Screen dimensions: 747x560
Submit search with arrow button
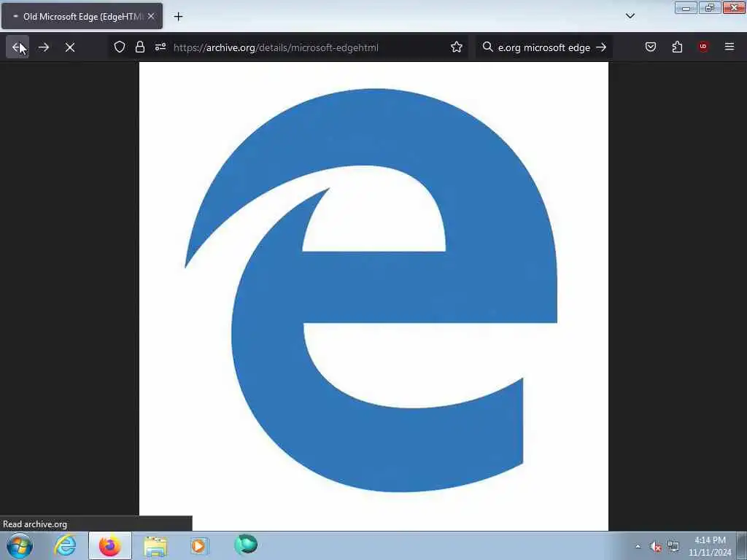click(x=601, y=47)
